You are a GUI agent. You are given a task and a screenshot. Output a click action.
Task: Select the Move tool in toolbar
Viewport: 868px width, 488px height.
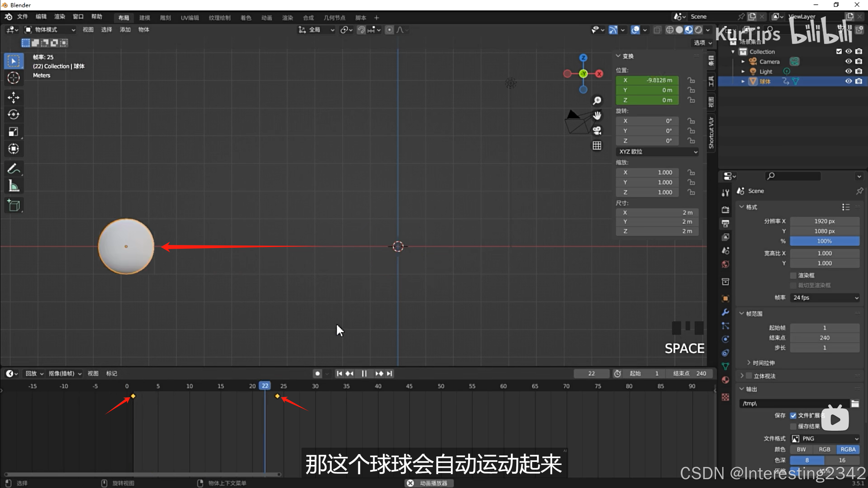[x=14, y=98]
